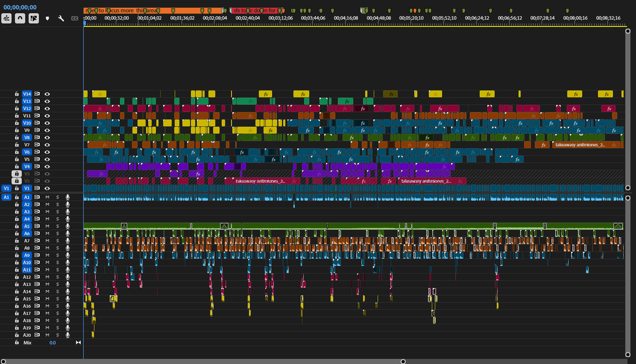This screenshot has height=364, width=636.
Task: Toggle track targeting for V14
Action: [27, 94]
